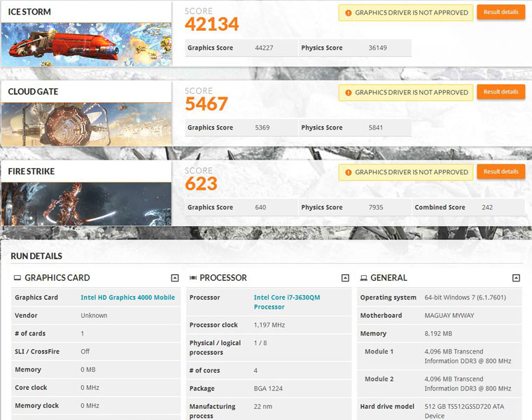Image resolution: width=532 pixels, height=420 pixels.
Task: Collapse the Processor section
Action: tap(345, 278)
